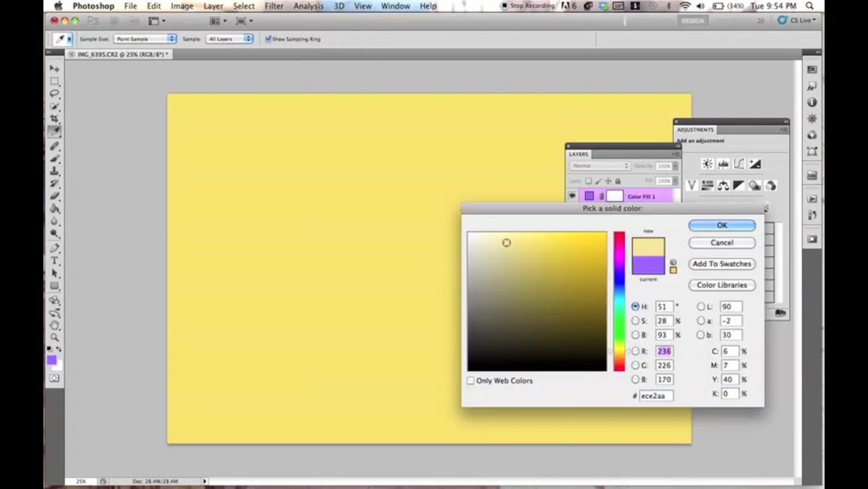
Task: Select the Rectangular Marquee tool
Action: 54,82
